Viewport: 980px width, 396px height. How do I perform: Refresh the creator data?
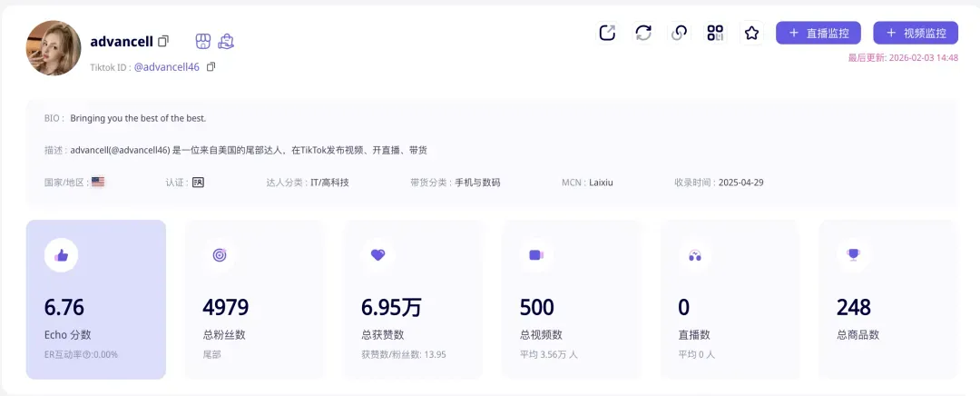(x=643, y=33)
